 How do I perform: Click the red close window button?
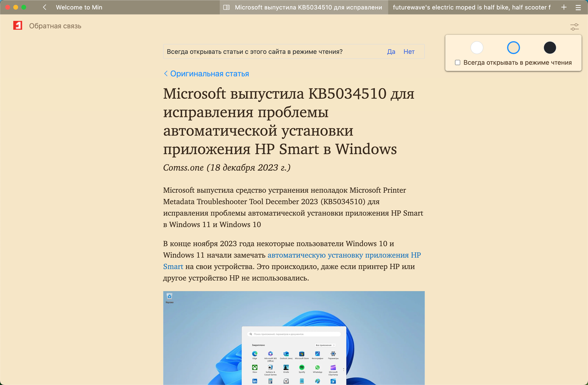[x=7, y=7]
